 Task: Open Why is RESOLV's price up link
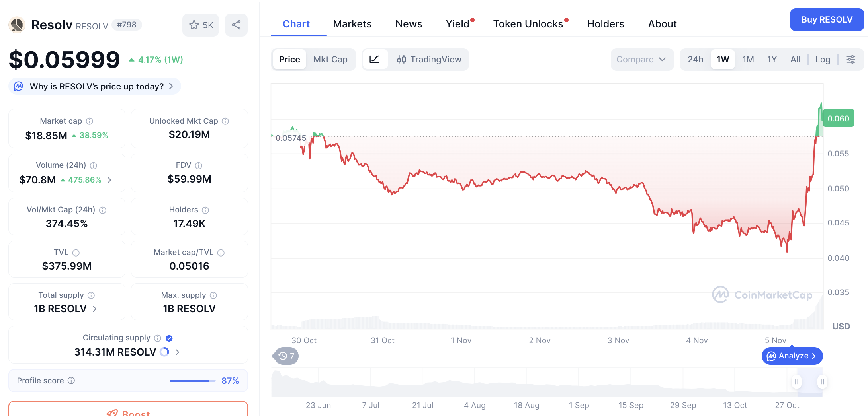point(96,86)
